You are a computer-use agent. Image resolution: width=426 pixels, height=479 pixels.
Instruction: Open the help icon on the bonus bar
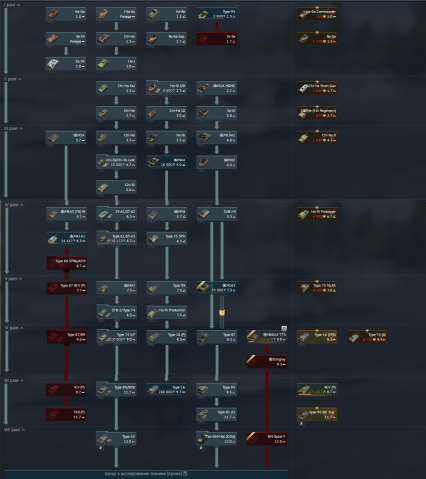tap(185, 473)
